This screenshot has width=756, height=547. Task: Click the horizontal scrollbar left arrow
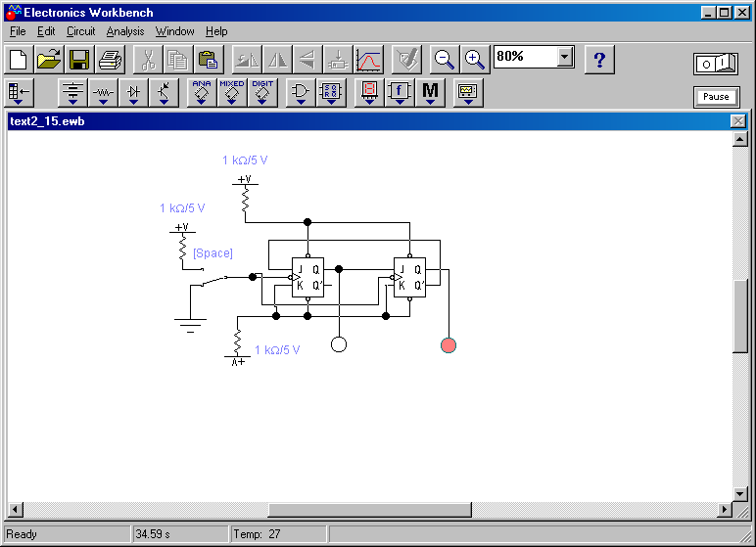click(x=15, y=510)
